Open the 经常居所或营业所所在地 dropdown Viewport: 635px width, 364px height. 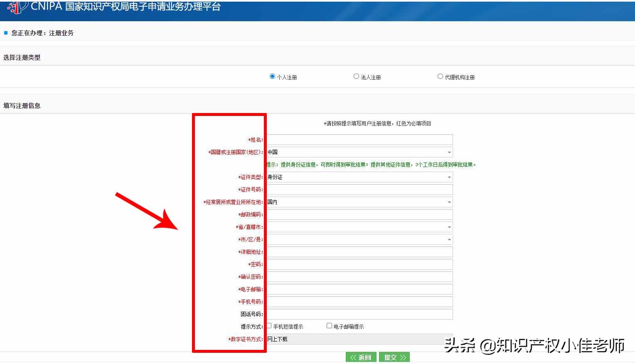(x=359, y=202)
